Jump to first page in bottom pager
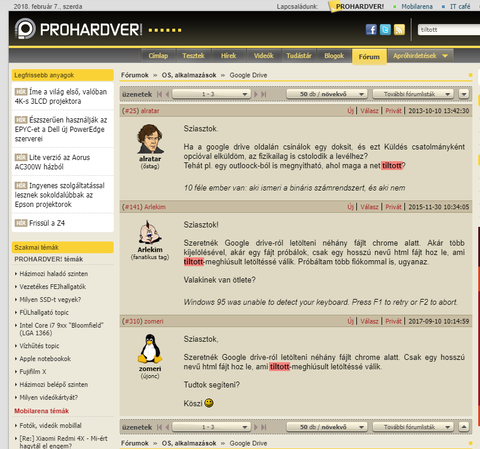This screenshot has width=480, height=449. point(159,427)
